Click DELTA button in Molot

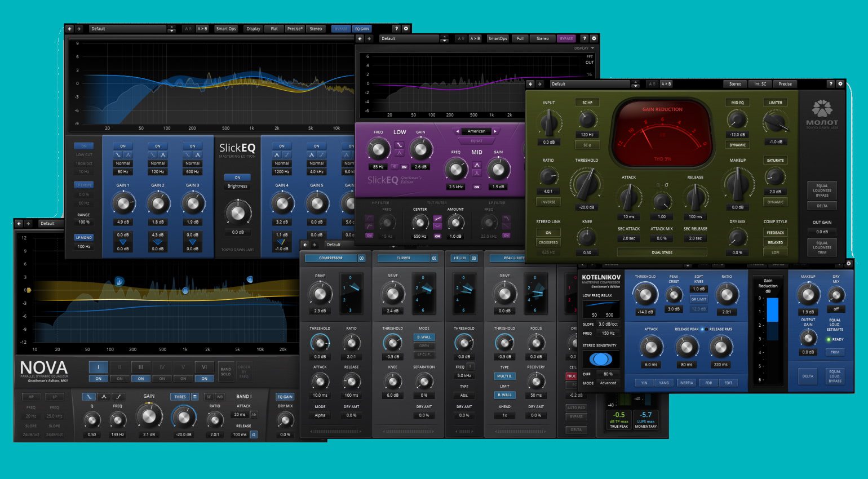(x=822, y=206)
